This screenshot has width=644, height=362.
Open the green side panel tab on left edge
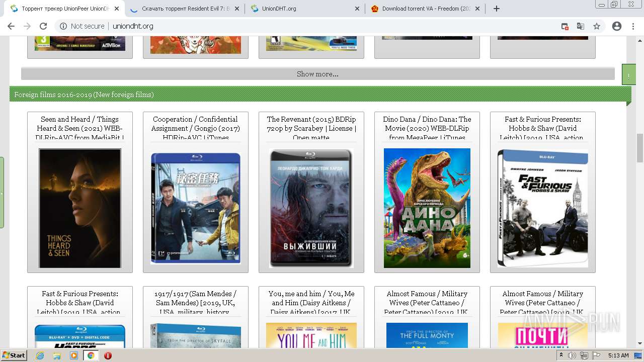tap(2, 193)
